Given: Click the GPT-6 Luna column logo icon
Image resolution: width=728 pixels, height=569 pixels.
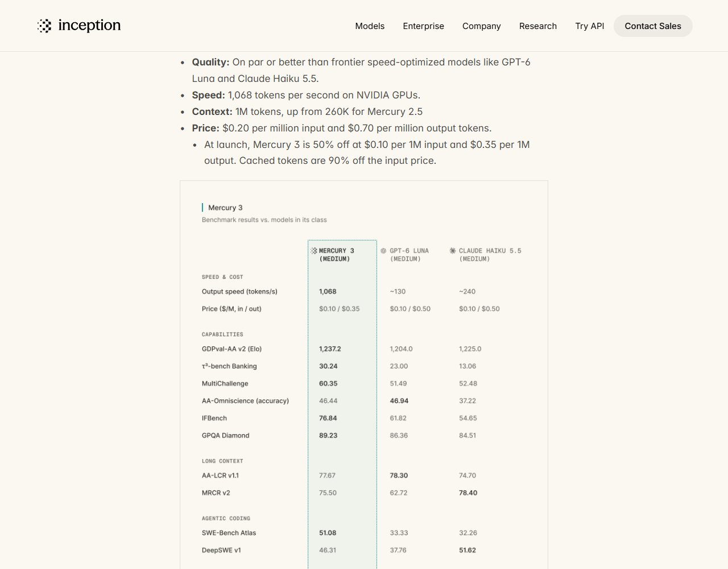Looking at the screenshot, I should click(383, 250).
